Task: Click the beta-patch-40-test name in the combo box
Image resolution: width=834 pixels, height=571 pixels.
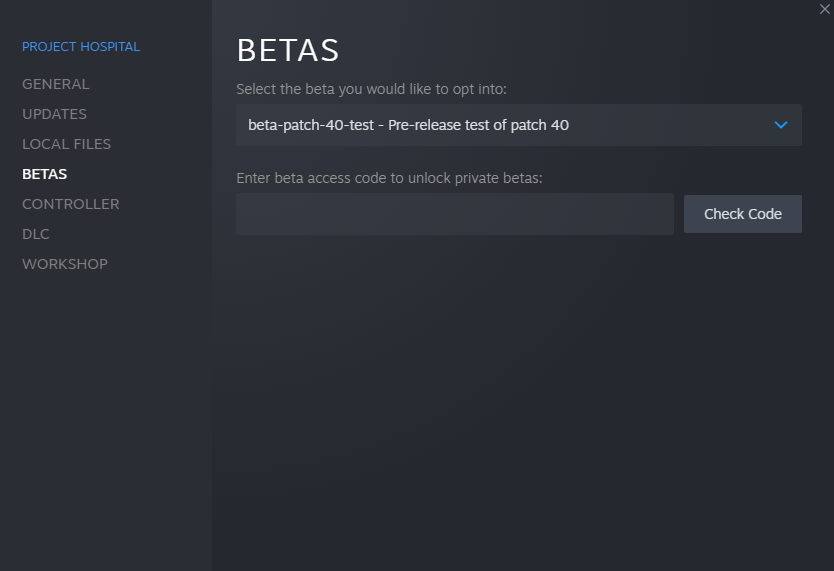Action: point(310,125)
